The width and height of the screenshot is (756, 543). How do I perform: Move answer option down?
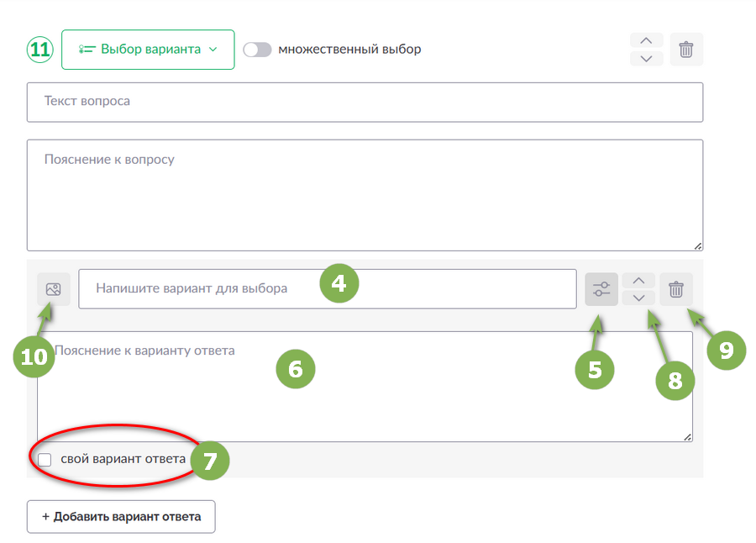(x=638, y=298)
